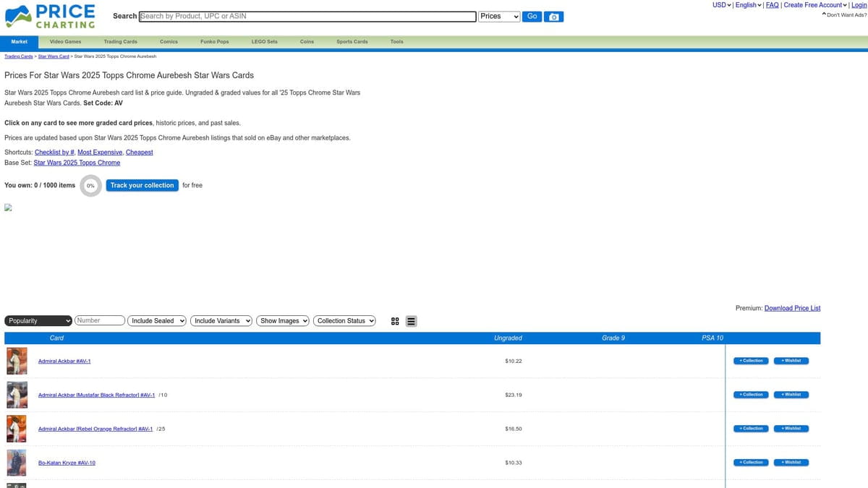Select the Sports Cards tab
The width and height of the screenshot is (868, 488).
352,42
